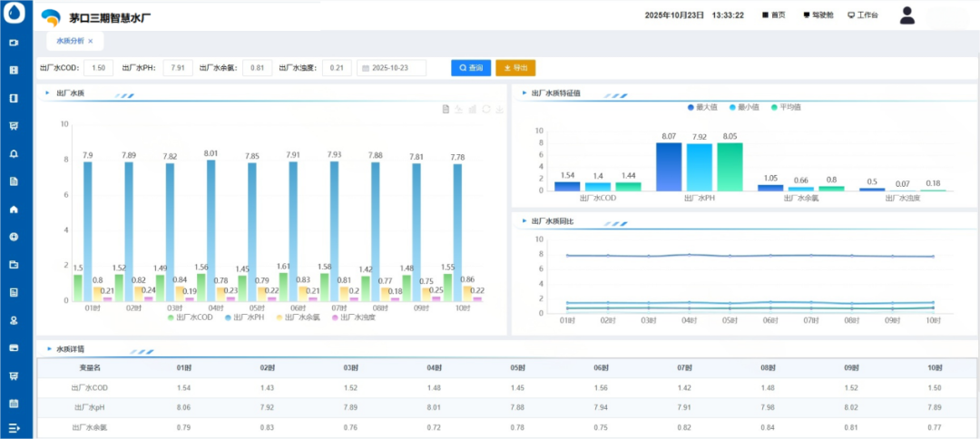Image resolution: width=980 pixels, height=439 pixels.
Task: Click the 13:33:22 clock text
Action: [x=728, y=15]
